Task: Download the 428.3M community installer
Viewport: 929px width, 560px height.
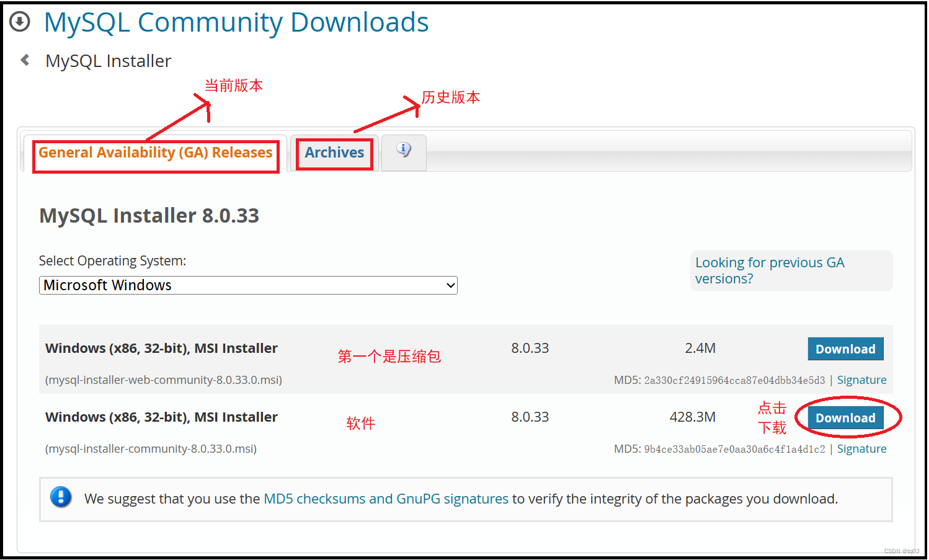Action: click(x=845, y=418)
